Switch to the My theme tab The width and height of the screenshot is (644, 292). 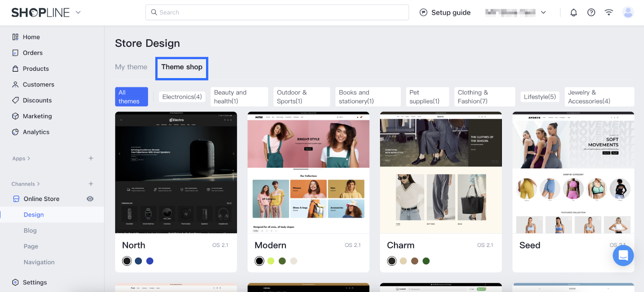click(131, 67)
